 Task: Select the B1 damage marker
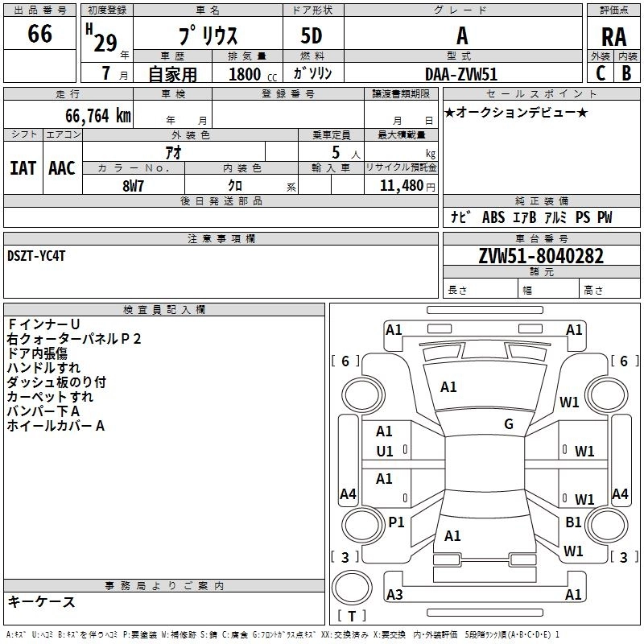573,522
